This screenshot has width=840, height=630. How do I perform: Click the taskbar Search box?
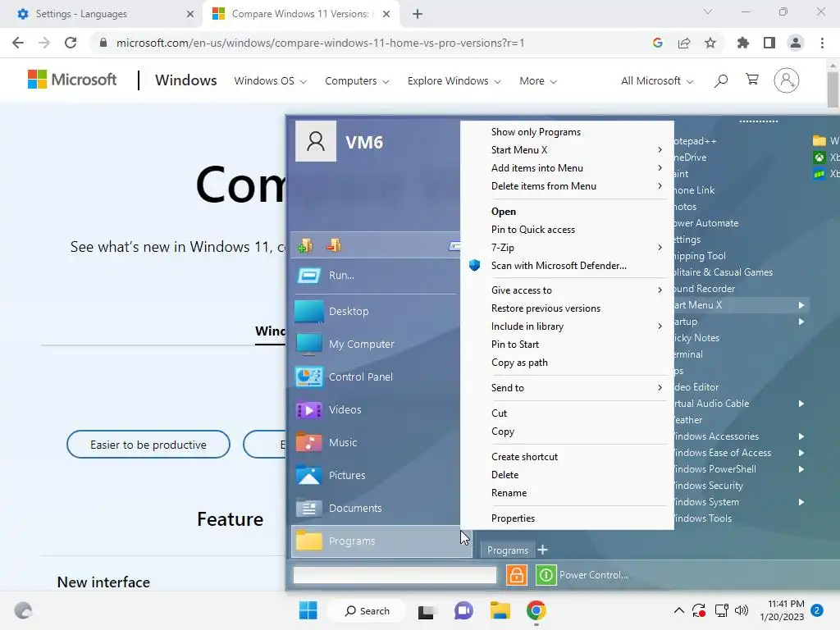367,610
